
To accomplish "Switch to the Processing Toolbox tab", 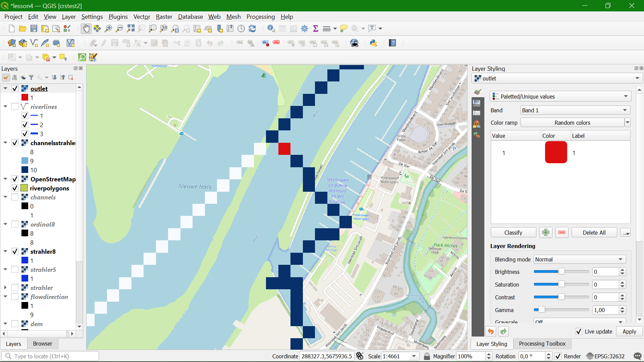I will (x=542, y=344).
